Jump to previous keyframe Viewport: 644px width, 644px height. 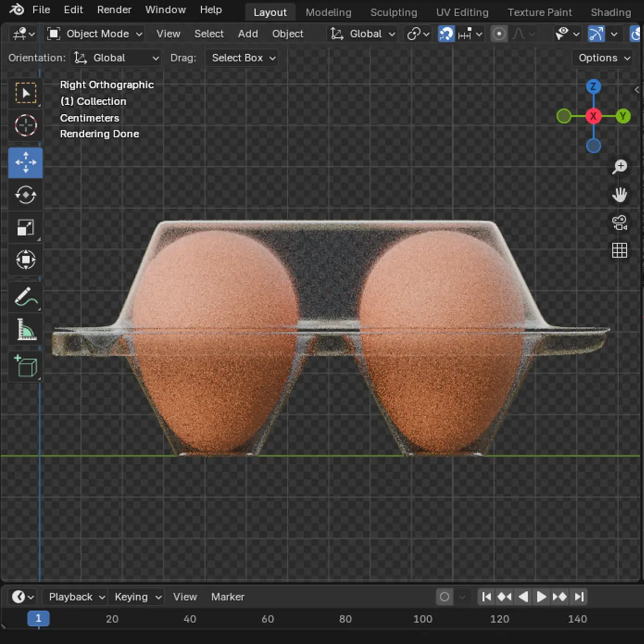tap(504, 597)
